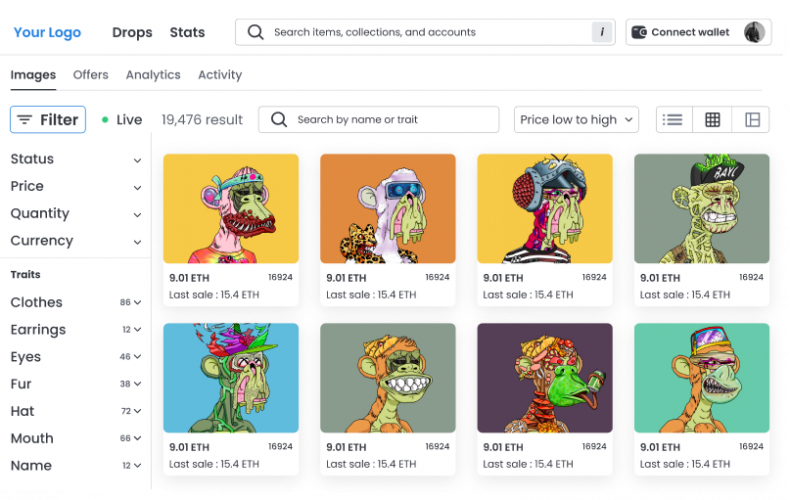This screenshot has height=500, width=790.
Task: Click the magnifier in the trait search box
Action: [x=279, y=120]
